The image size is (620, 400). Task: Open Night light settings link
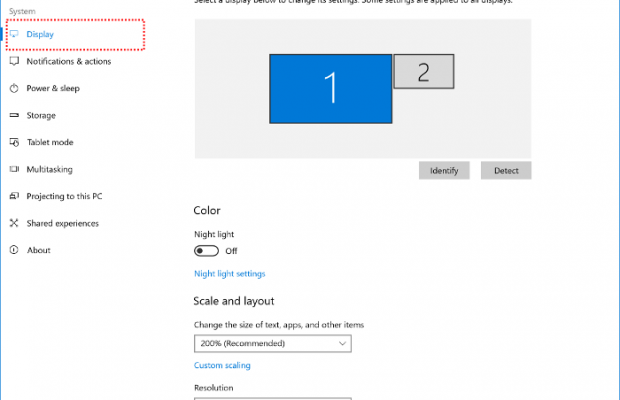coord(229,273)
